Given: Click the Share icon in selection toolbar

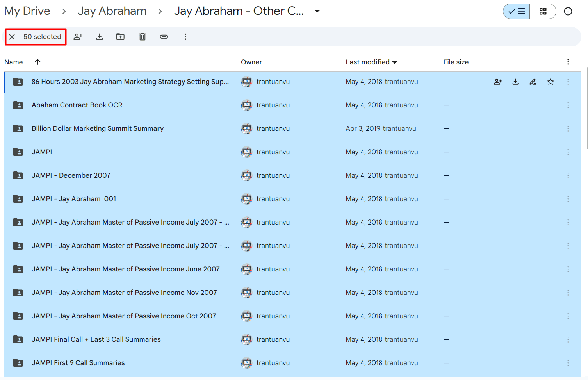Looking at the screenshot, I should (x=78, y=37).
